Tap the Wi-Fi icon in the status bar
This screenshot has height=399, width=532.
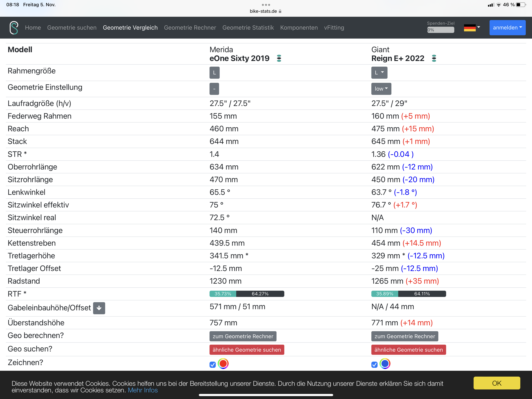(499, 5)
